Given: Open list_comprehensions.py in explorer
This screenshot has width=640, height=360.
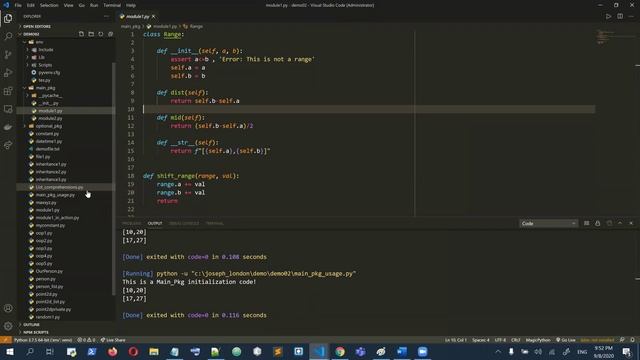Looking at the screenshot, I should coord(59,187).
